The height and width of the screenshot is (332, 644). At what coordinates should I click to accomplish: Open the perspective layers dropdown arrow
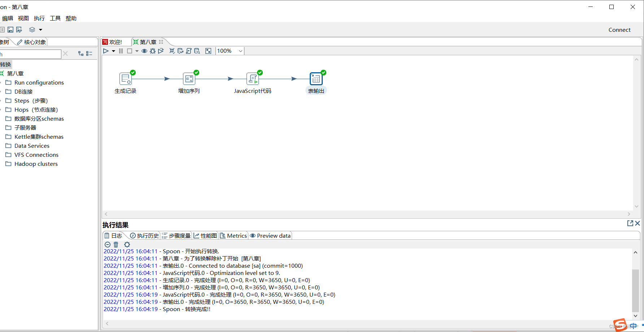pos(40,30)
